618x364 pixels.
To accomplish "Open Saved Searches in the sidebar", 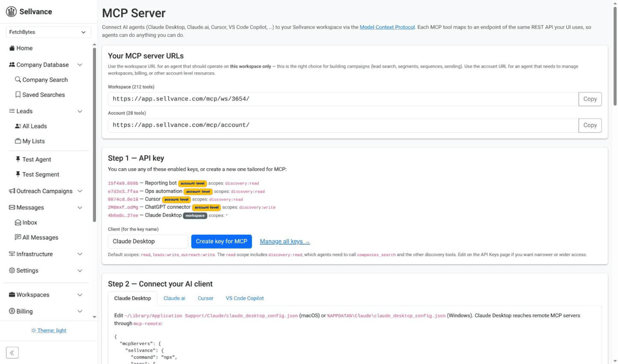I will tap(44, 95).
